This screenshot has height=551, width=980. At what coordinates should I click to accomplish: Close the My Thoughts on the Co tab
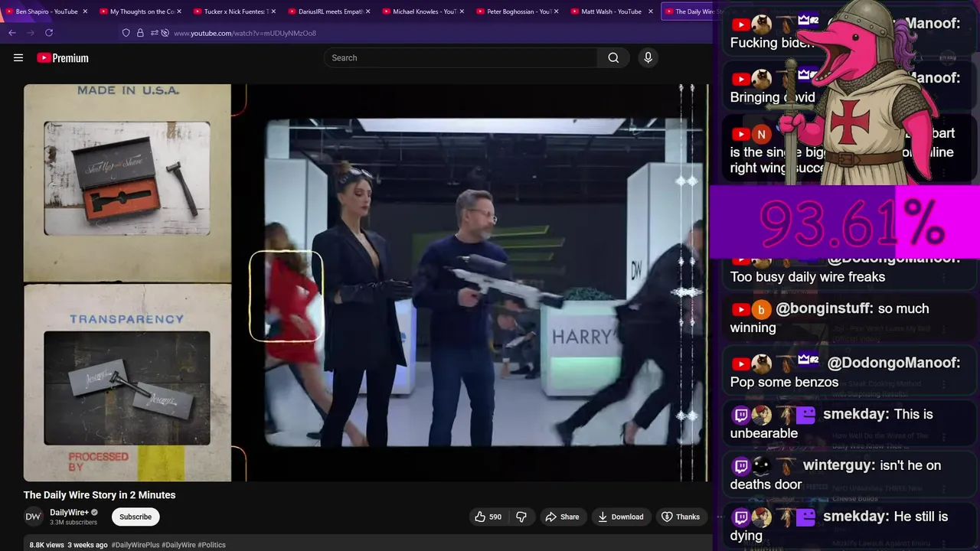(x=179, y=11)
